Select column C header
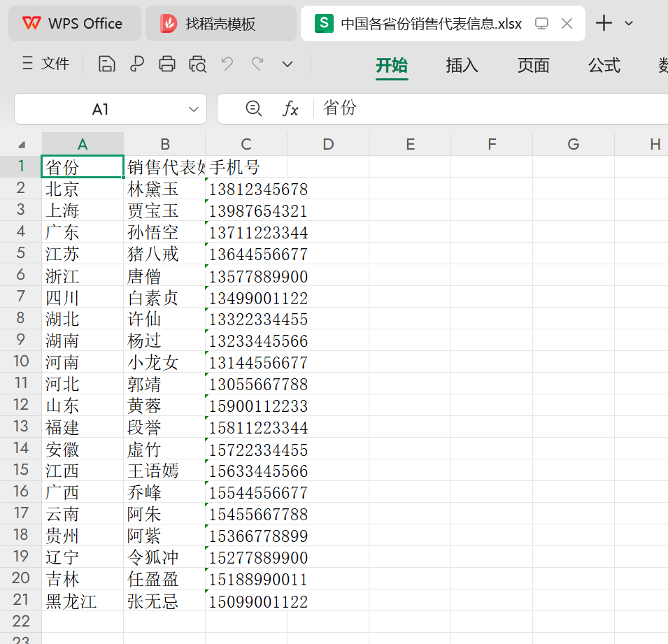The width and height of the screenshot is (668, 644). 246,144
